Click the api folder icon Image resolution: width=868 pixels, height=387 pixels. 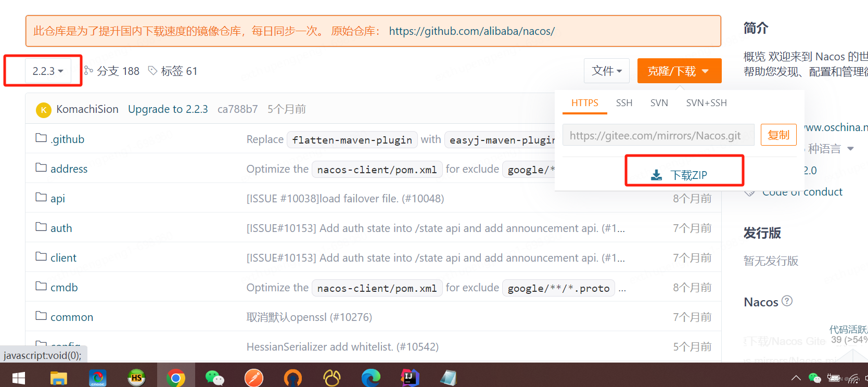pyautogui.click(x=41, y=198)
